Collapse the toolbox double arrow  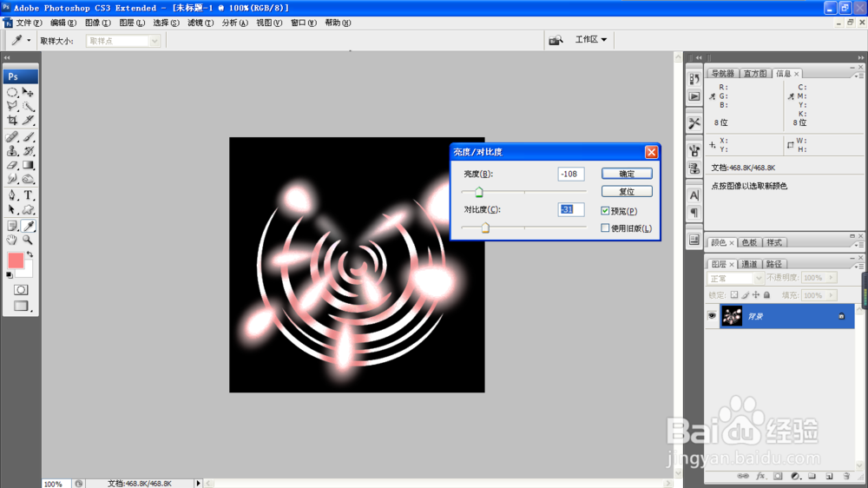tap(7, 57)
